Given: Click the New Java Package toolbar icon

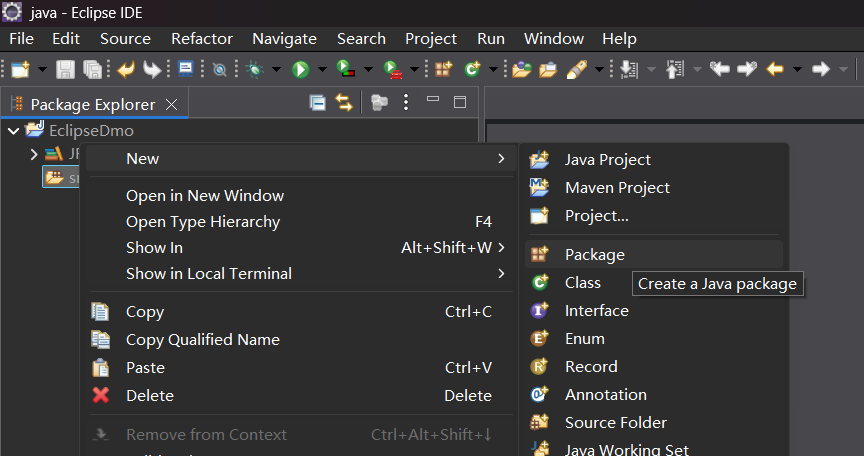Looking at the screenshot, I should pos(444,69).
